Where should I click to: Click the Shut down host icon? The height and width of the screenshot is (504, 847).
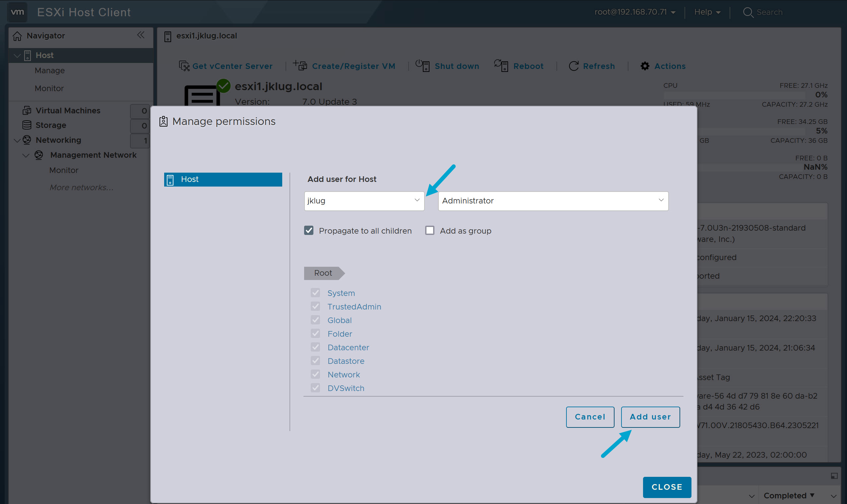pyautogui.click(x=423, y=66)
